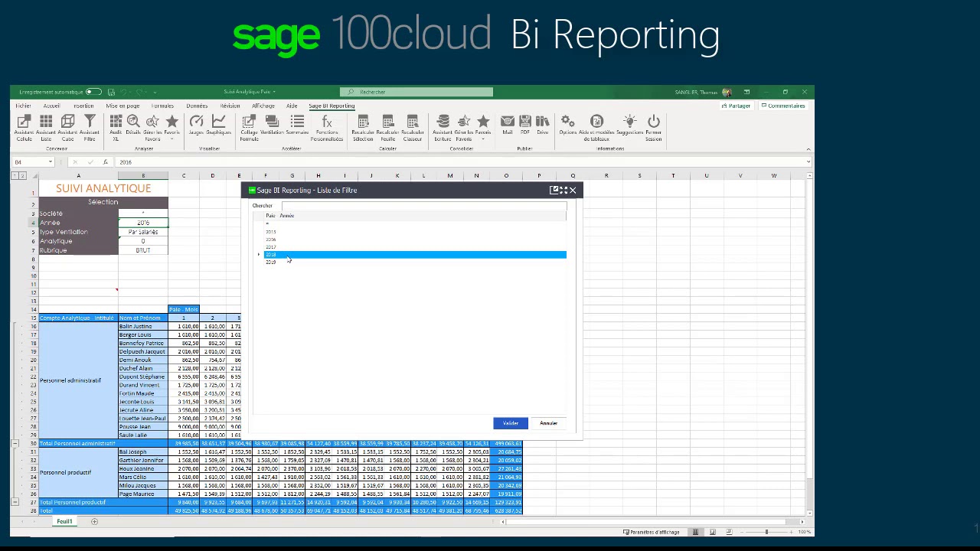The width and height of the screenshot is (980, 551).
Task: Open the Assistant Filtre tool
Action: [x=90, y=126]
